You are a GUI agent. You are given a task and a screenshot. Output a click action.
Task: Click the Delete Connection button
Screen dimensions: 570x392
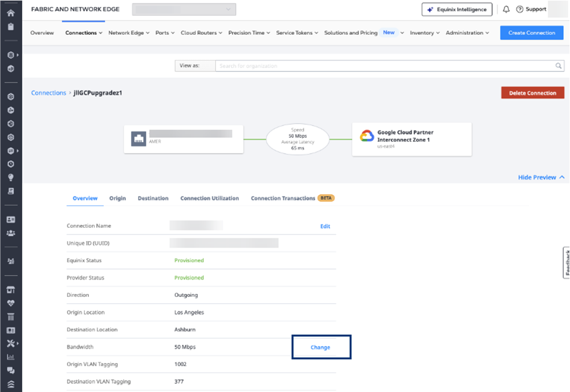532,93
